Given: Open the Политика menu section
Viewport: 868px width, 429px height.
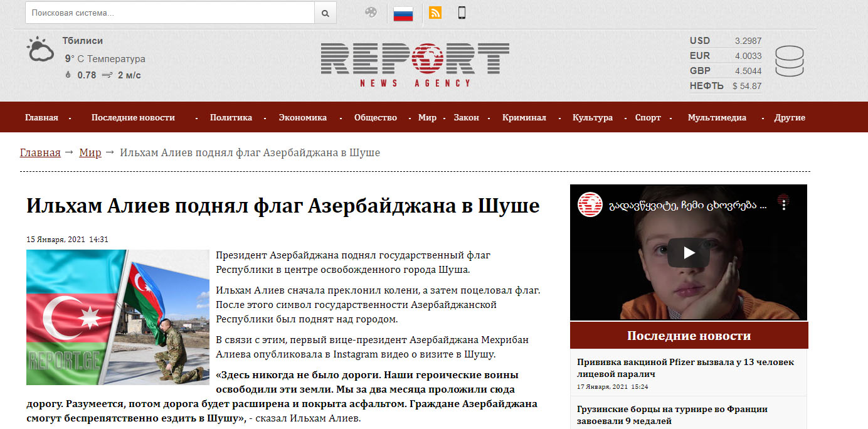Looking at the screenshot, I should pos(231,117).
